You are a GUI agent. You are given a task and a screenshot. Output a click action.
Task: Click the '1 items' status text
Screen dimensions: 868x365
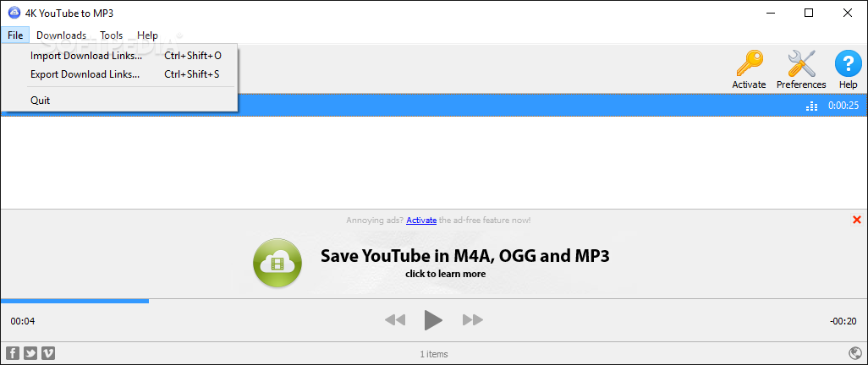pyautogui.click(x=434, y=354)
